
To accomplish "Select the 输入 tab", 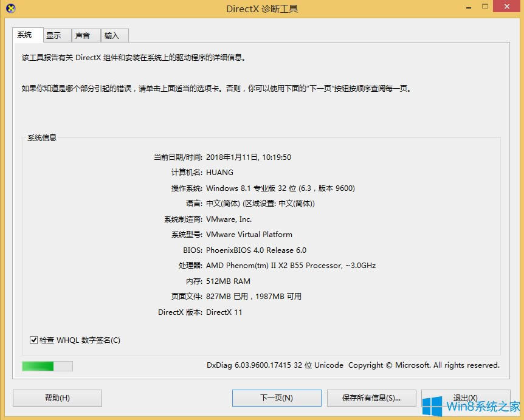I will click(x=114, y=35).
